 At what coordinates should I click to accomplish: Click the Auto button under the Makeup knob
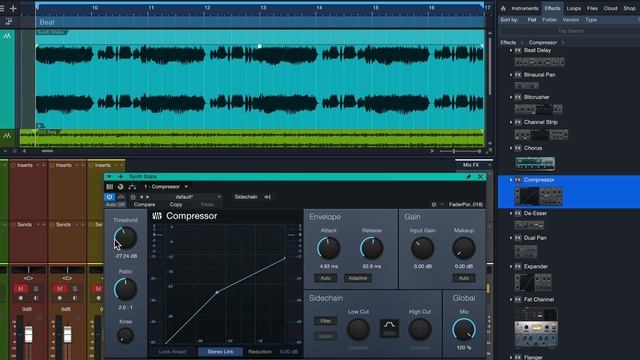coord(464,278)
